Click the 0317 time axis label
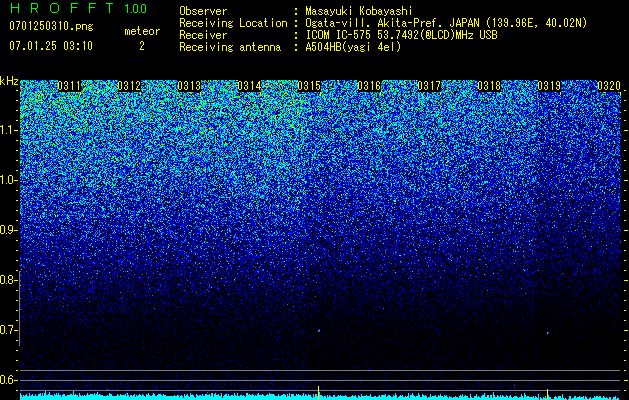Viewport: 629px width, 400px height. [x=429, y=86]
